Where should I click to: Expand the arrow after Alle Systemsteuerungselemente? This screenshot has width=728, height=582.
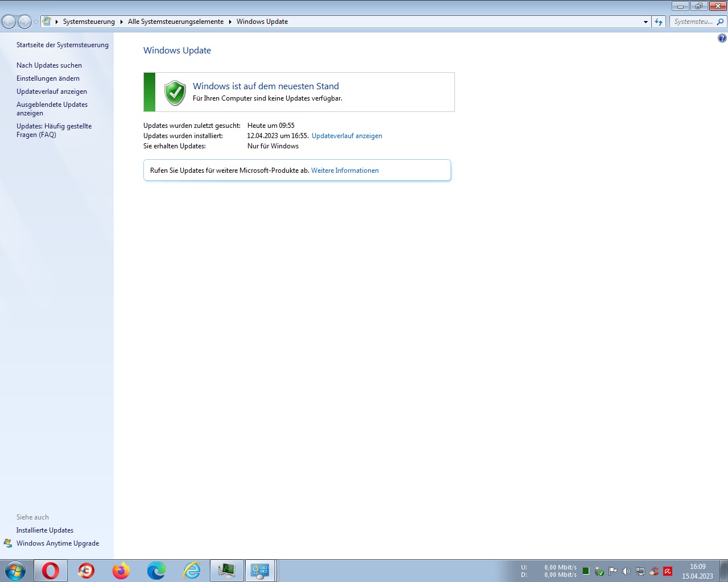[230, 22]
